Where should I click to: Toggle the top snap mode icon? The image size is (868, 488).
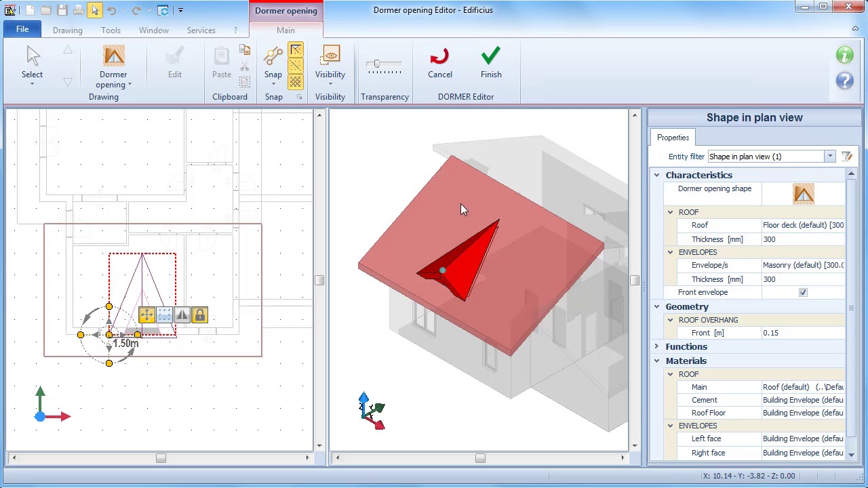coord(296,50)
